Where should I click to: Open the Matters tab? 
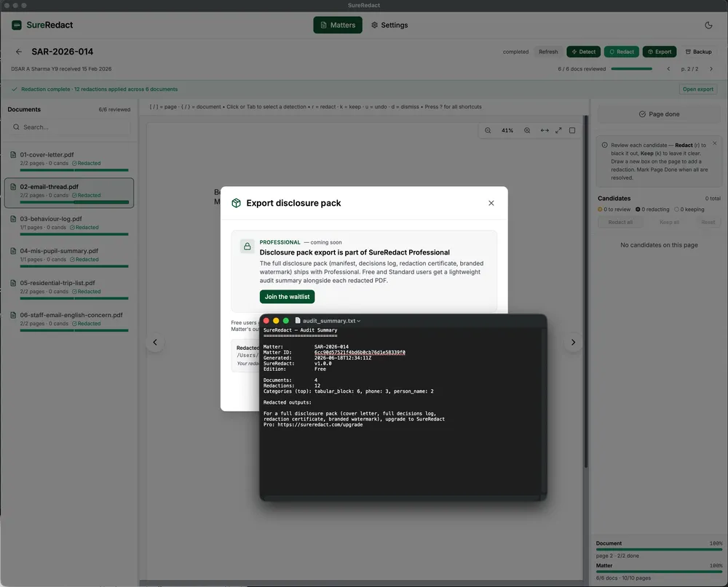pyautogui.click(x=338, y=25)
